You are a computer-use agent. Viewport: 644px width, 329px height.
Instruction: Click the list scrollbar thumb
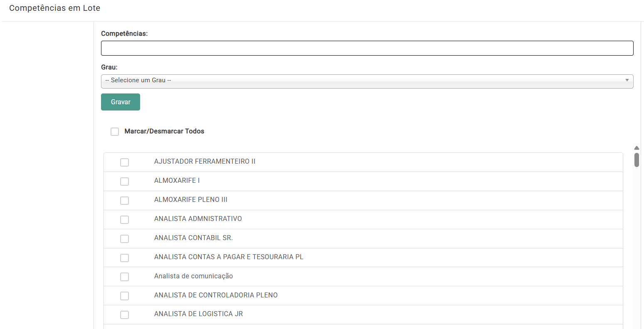point(637,160)
